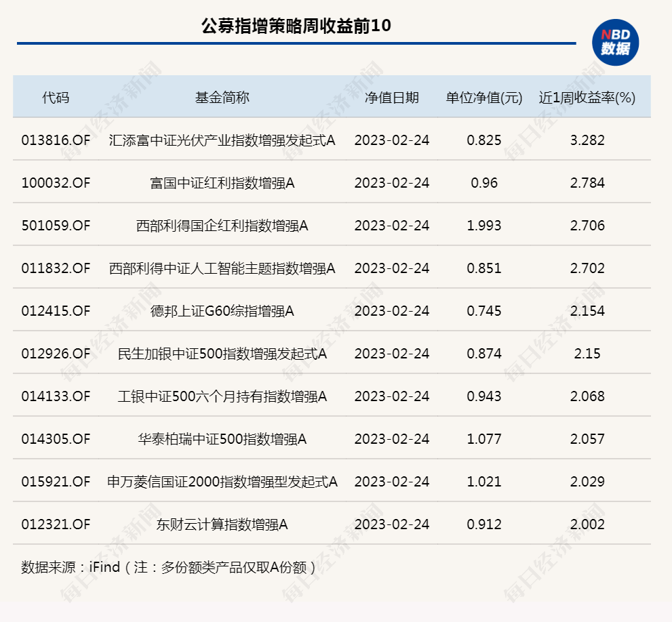Click net value 1.021
Image resolution: width=672 pixels, height=622 pixels.
click(484, 482)
